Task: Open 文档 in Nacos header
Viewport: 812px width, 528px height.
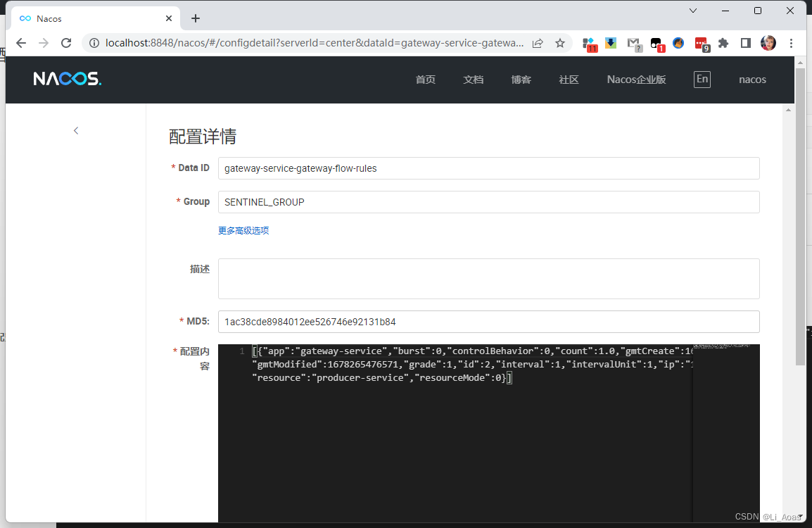Action: click(x=473, y=80)
